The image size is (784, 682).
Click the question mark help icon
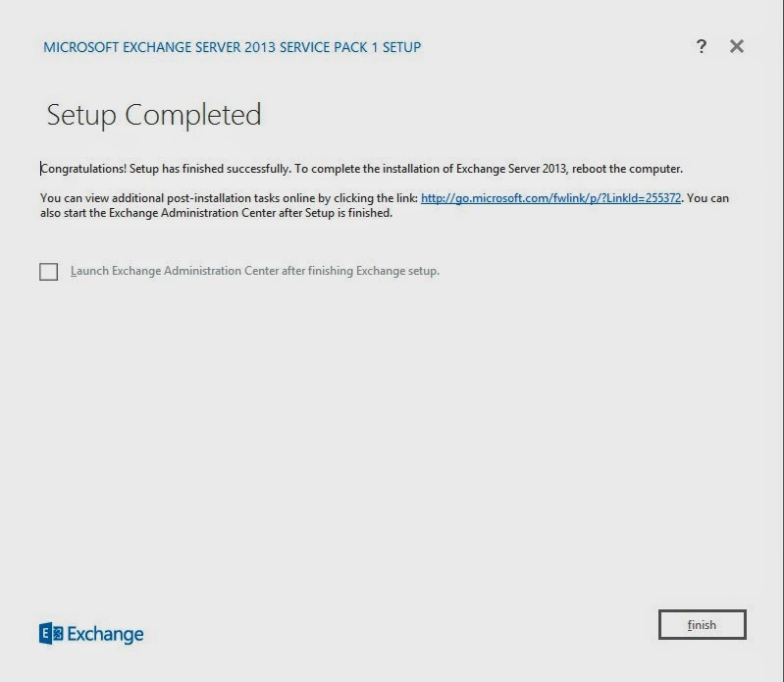click(x=701, y=47)
